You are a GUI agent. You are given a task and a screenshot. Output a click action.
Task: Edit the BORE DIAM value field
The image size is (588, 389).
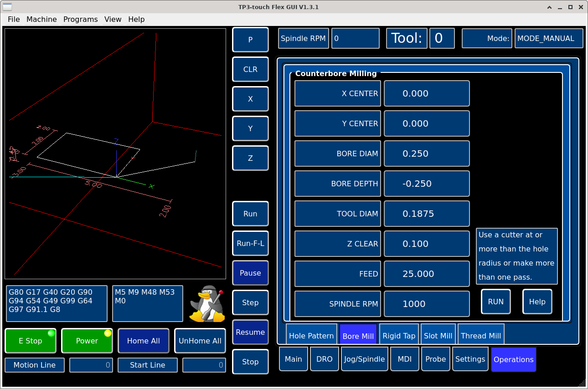(x=427, y=154)
